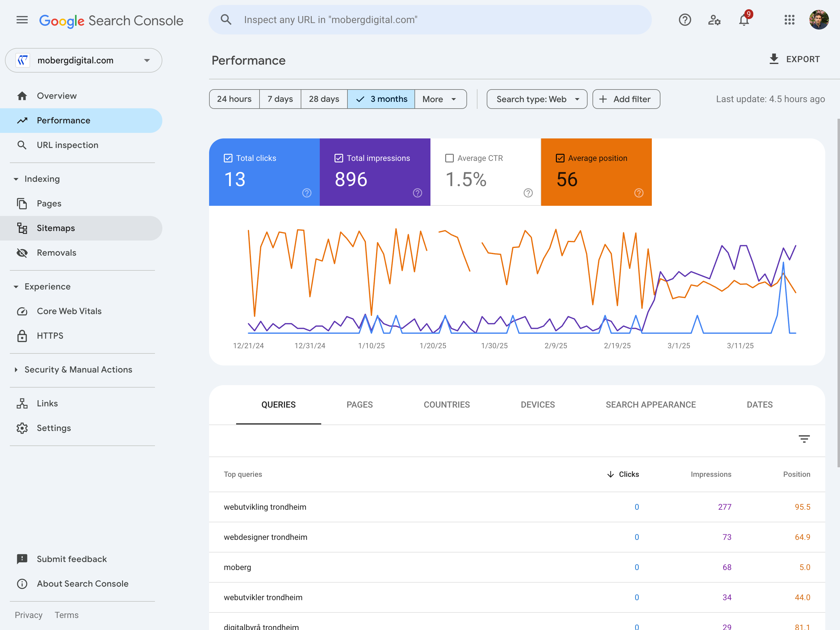
Task: Uncheck the Total impressions checkbox
Action: click(339, 158)
